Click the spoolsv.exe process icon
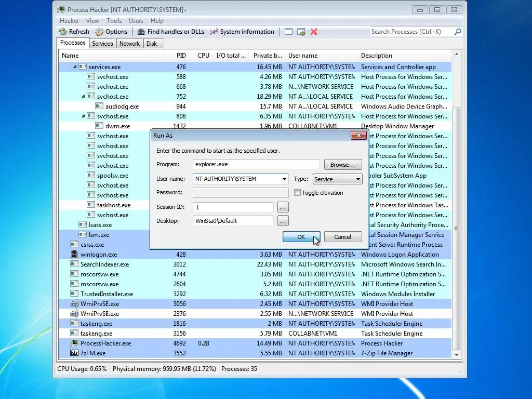This screenshot has width=532, height=399. tap(90, 175)
